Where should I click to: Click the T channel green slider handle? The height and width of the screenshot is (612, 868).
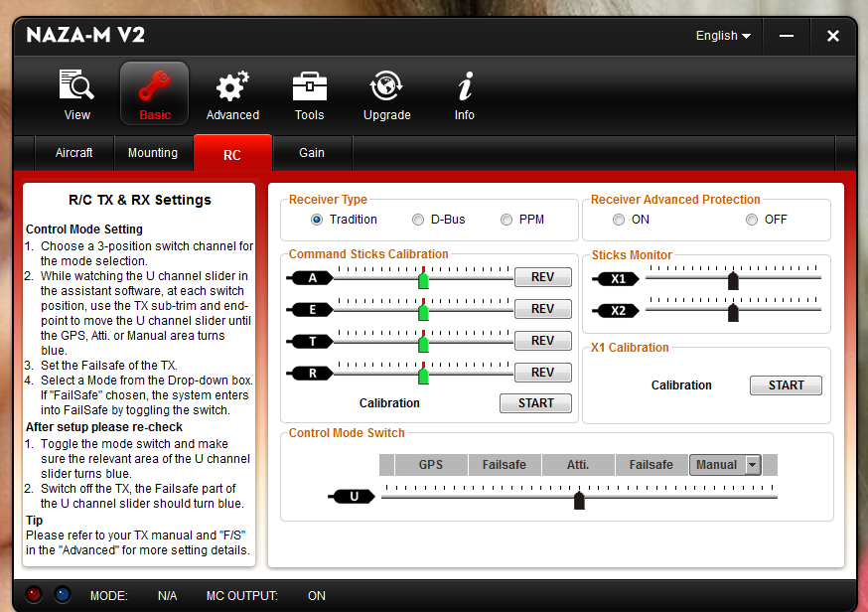[x=423, y=344]
